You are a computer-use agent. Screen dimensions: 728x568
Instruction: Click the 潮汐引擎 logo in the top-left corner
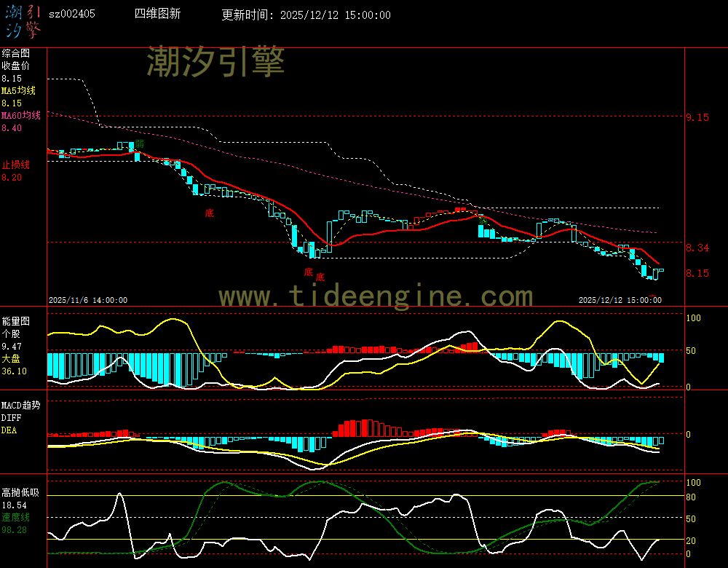[22, 21]
